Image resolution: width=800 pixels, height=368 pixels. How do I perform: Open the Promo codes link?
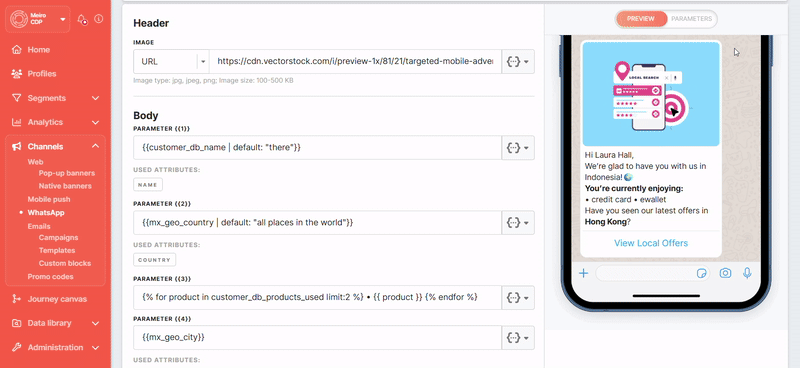point(51,277)
